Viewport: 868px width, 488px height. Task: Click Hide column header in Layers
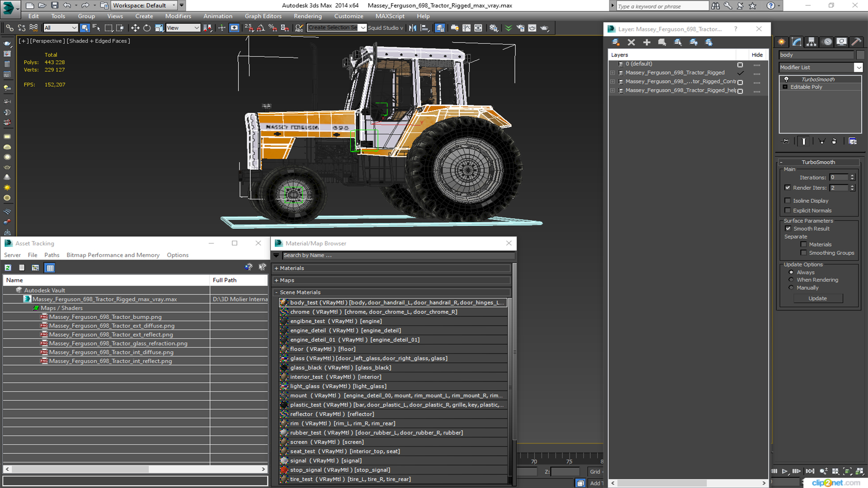pos(757,55)
